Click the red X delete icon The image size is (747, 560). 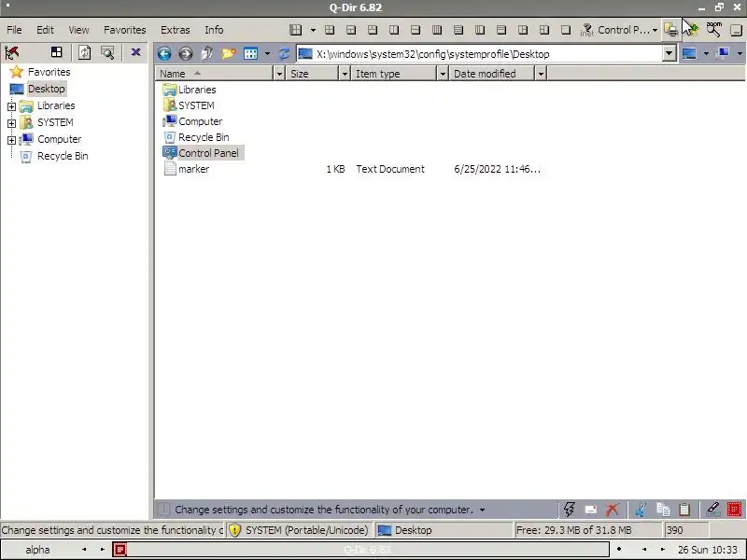tap(613, 510)
